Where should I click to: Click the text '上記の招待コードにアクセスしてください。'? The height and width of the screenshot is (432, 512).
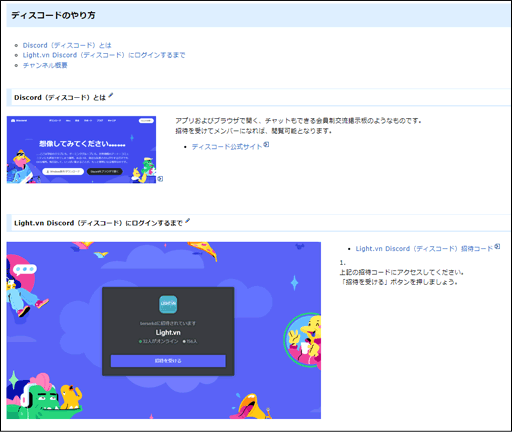click(402, 272)
